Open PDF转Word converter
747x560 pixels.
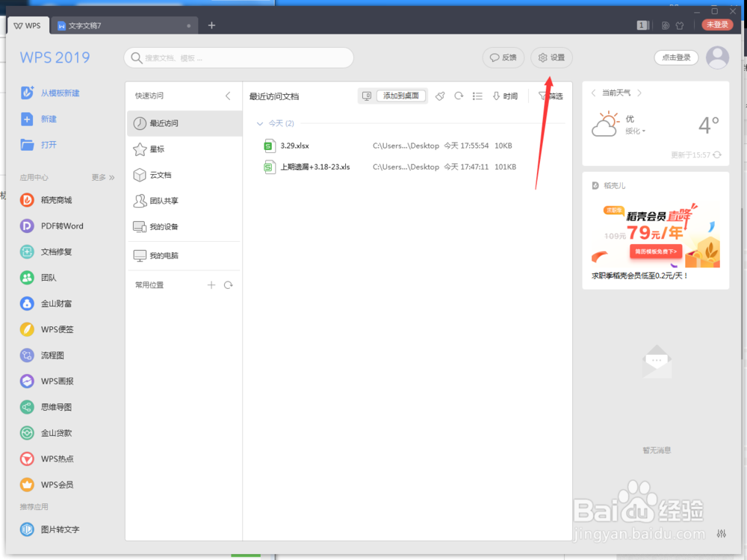tap(52, 225)
